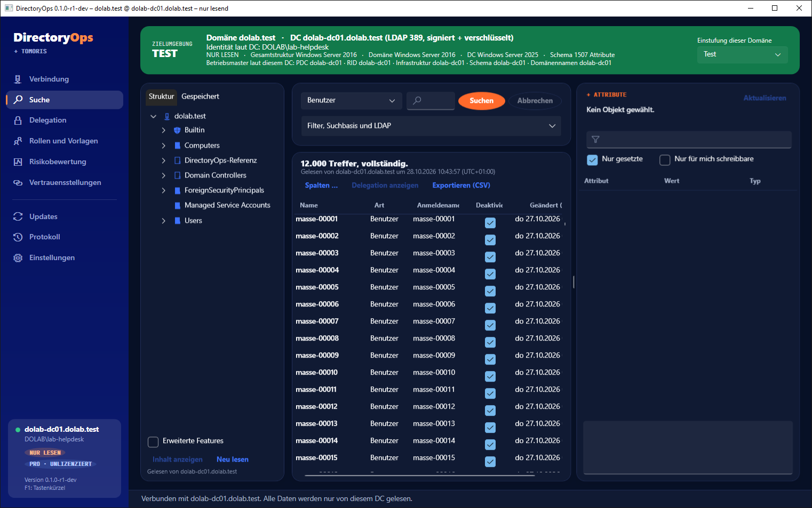Click the Rollen und Vorlagen icon
The height and width of the screenshot is (508, 812).
click(x=18, y=141)
